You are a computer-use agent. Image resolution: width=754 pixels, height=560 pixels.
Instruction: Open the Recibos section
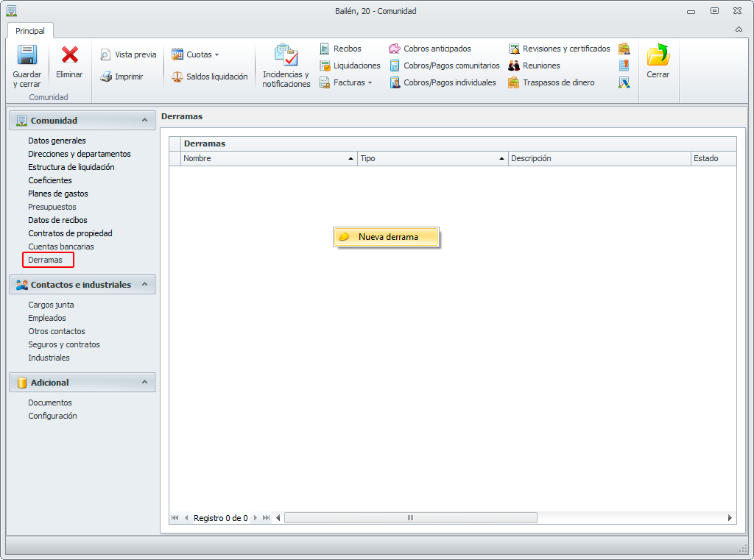340,49
